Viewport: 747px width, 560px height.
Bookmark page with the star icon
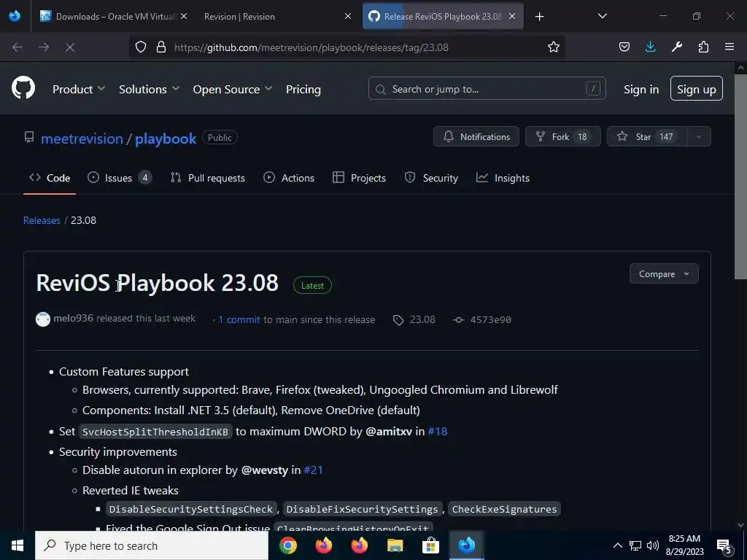[x=553, y=47]
